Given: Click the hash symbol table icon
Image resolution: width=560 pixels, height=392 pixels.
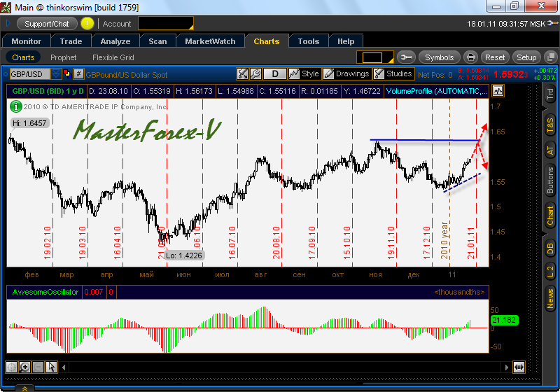Looking at the screenshot, I should 78,74.
